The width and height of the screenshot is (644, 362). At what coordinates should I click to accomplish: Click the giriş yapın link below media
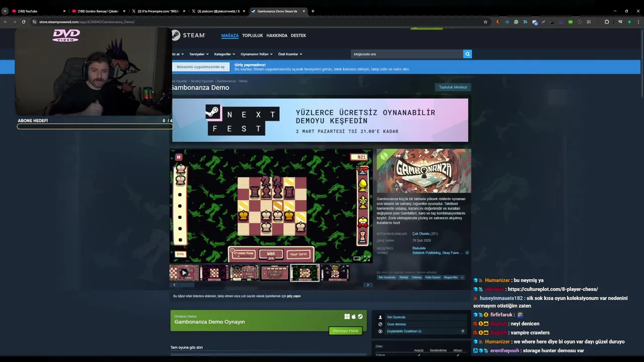(x=294, y=296)
